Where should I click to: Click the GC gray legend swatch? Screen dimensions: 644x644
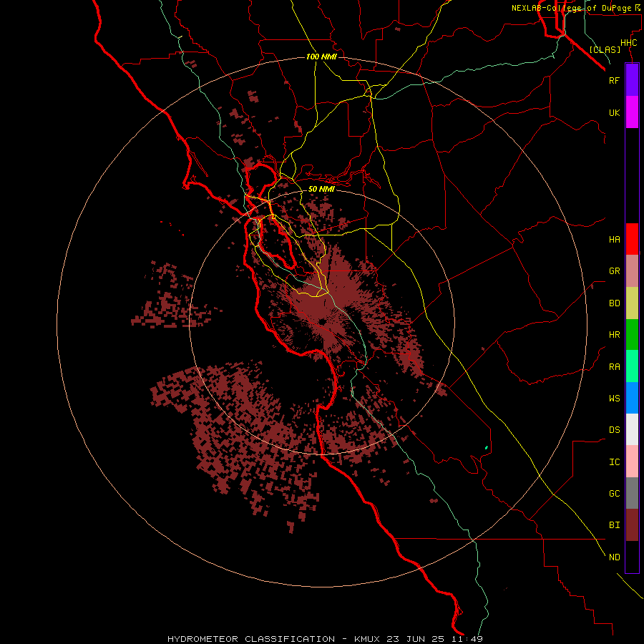(x=632, y=493)
